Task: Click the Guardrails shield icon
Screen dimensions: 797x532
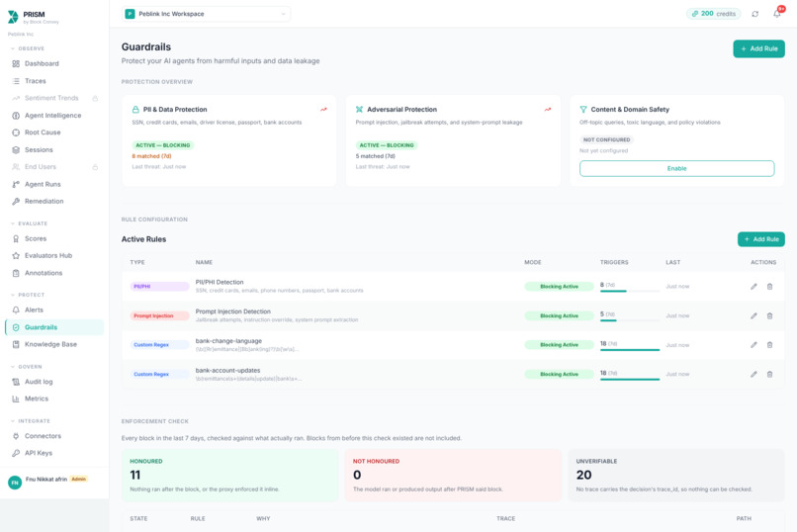Action: (x=16, y=327)
